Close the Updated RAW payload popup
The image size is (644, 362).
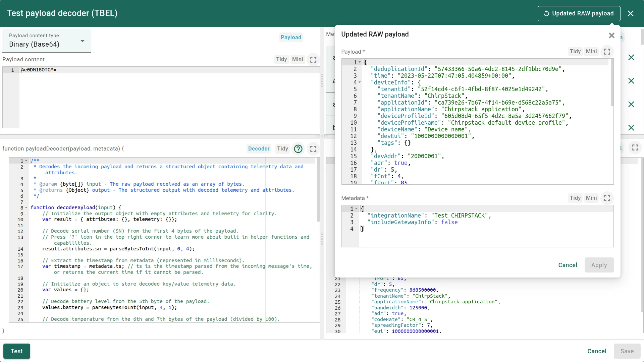point(611,35)
